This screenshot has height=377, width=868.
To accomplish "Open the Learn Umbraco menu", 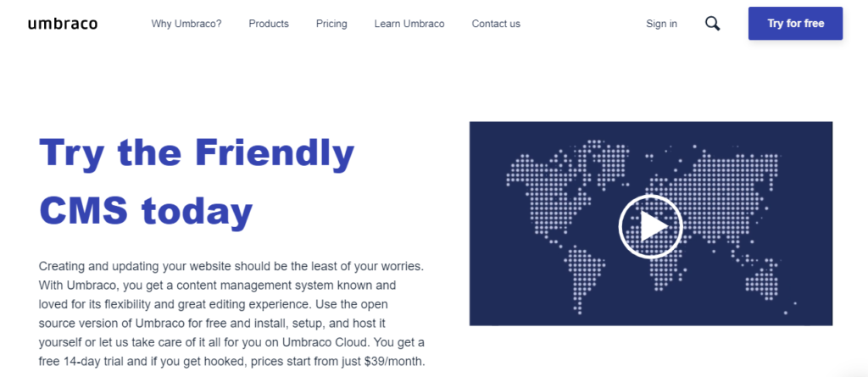I will pyautogui.click(x=409, y=24).
